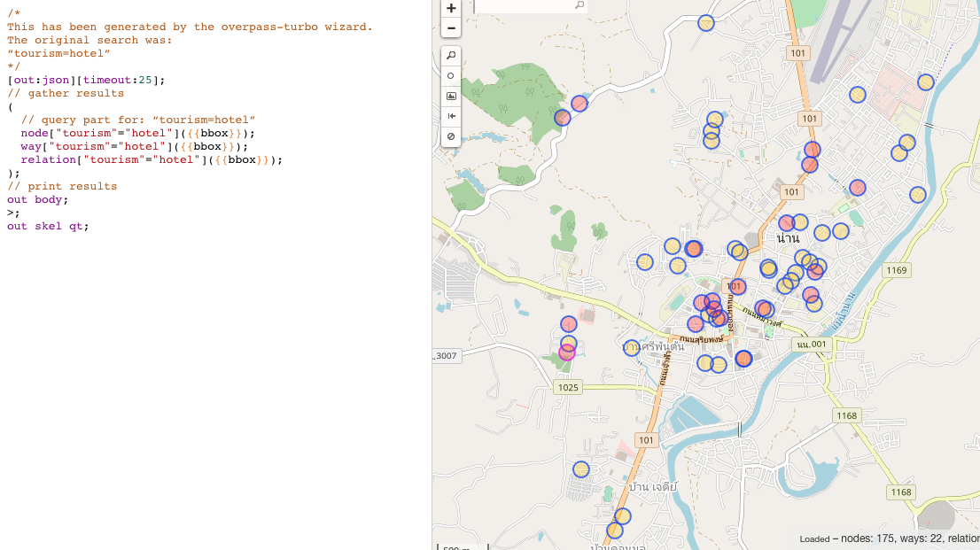Viewport: 980px width, 550px height.
Task: Focus the map location search field
Action: [x=523, y=5]
